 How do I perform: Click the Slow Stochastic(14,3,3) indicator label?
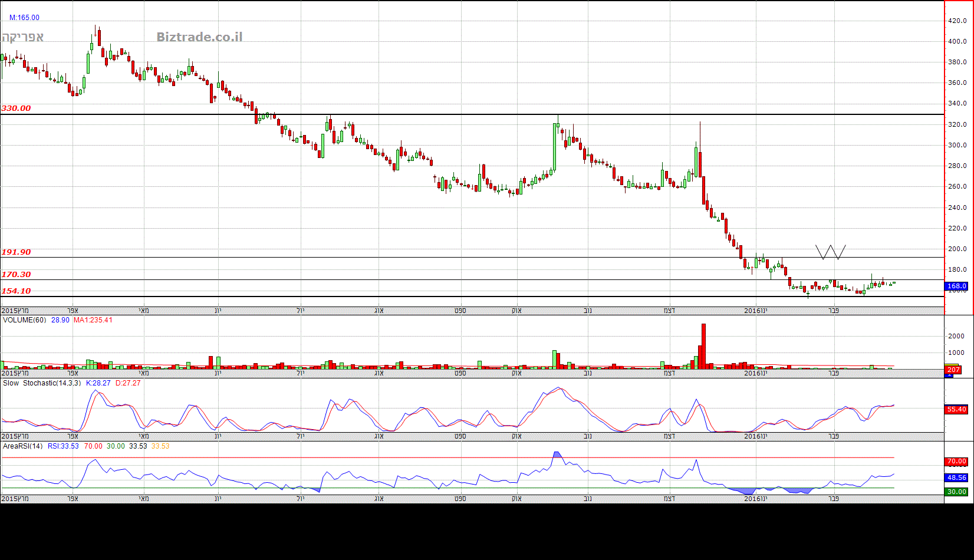(x=41, y=383)
